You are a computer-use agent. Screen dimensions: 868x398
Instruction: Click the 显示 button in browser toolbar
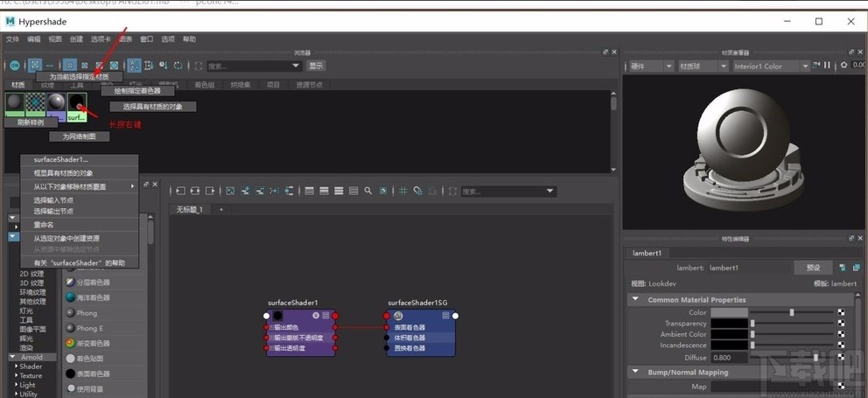[x=316, y=66]
